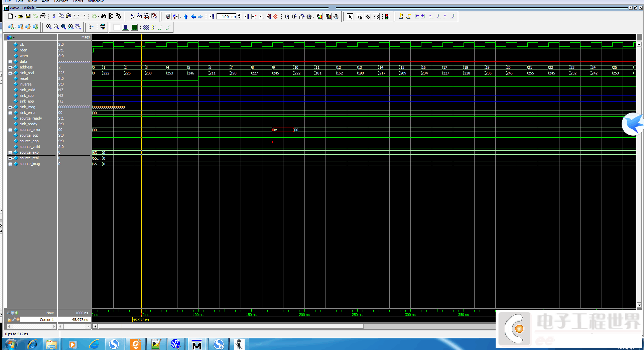The width and height of the screenshot is (644, 350).
Task: Click the Zoom Full dark magnifier icon
Action: 63,27
